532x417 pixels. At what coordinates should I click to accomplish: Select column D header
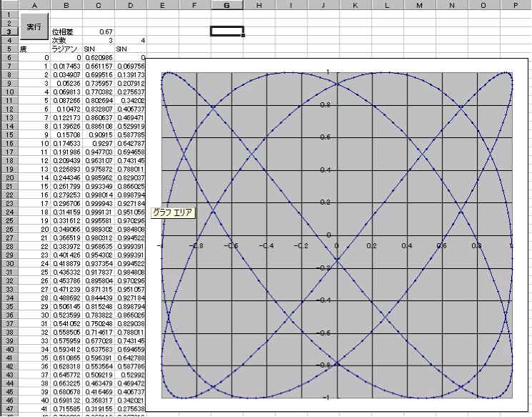click(x=130, y=5)
